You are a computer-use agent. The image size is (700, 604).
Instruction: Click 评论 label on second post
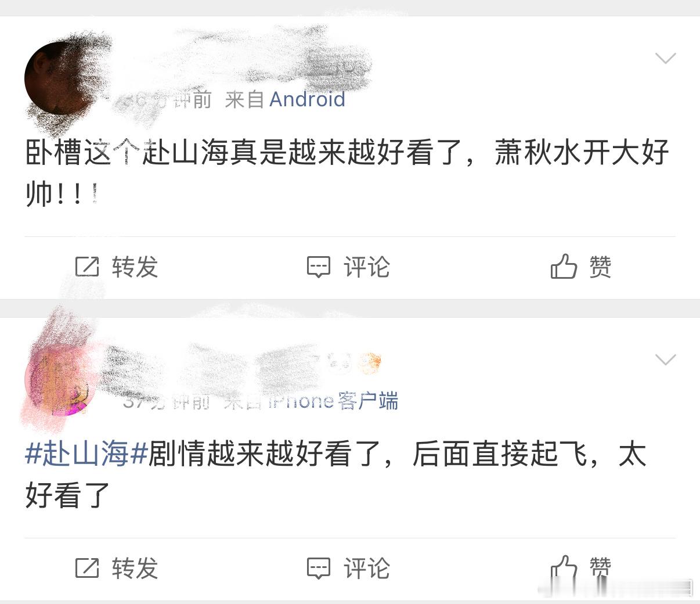point(367,568)
